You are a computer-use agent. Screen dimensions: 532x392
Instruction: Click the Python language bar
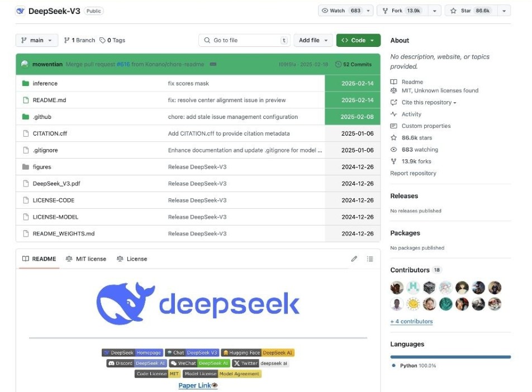pos(450,357)
